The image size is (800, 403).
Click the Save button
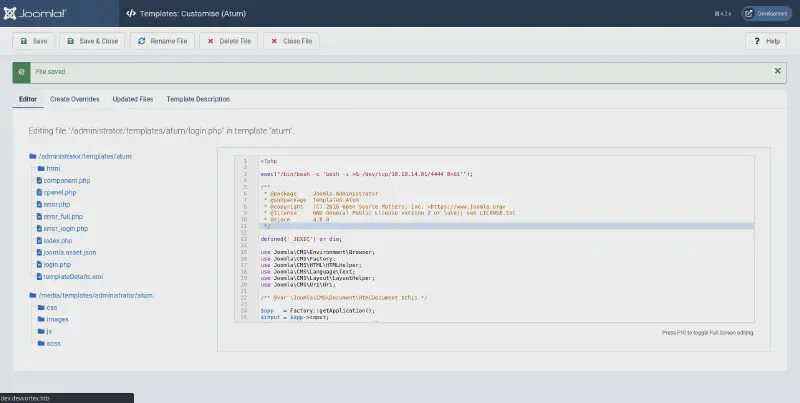pyautogui.click(x=33, y=41)
